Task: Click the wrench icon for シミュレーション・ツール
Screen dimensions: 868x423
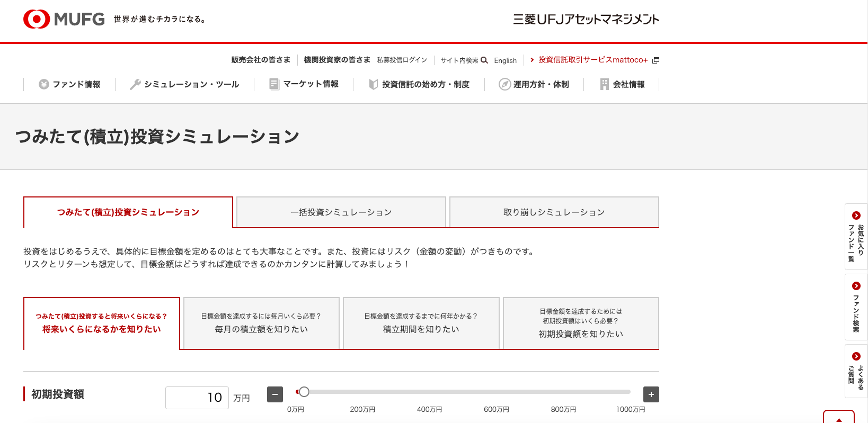Action: click(x=135, y=84)
